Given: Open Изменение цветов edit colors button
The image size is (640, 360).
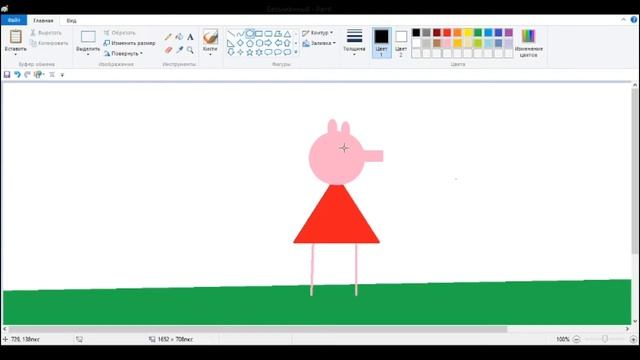Looking at the screenshot, I should click(529, 43).
